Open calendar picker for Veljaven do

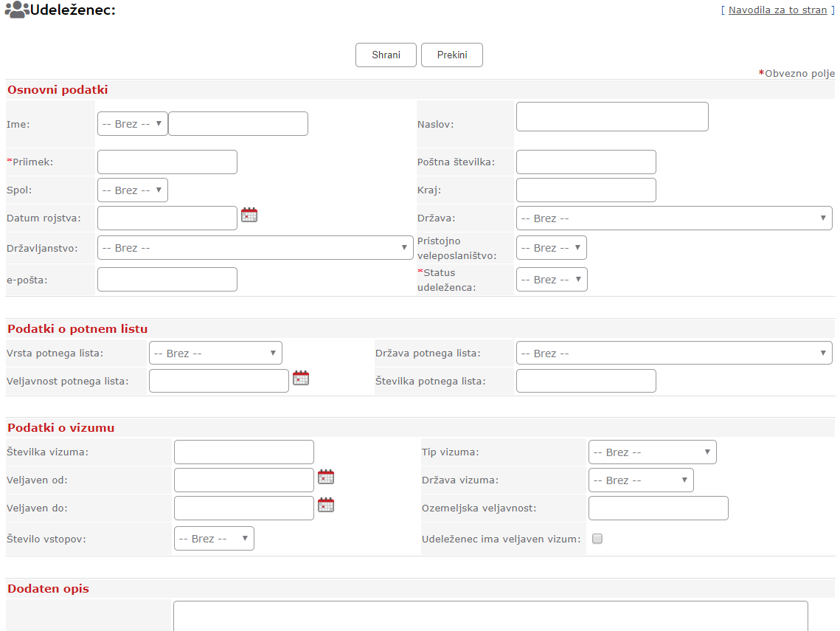click(326, 506)
